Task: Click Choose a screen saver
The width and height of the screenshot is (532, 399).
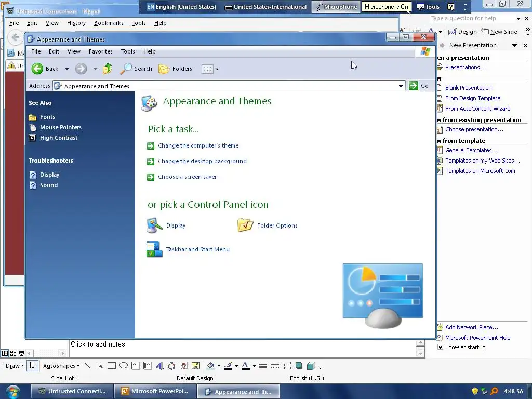Action: pos(187,177)
